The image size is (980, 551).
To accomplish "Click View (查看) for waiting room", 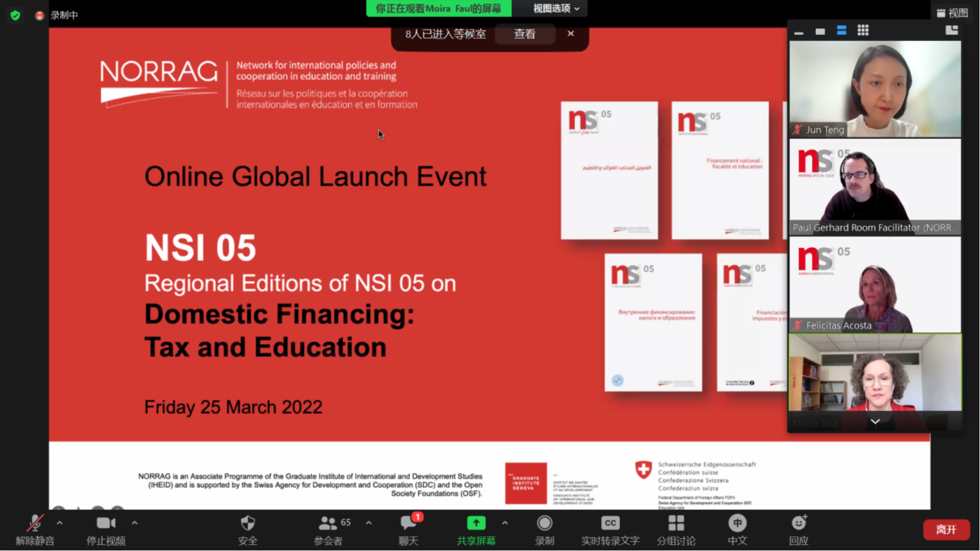I will 524,34.
